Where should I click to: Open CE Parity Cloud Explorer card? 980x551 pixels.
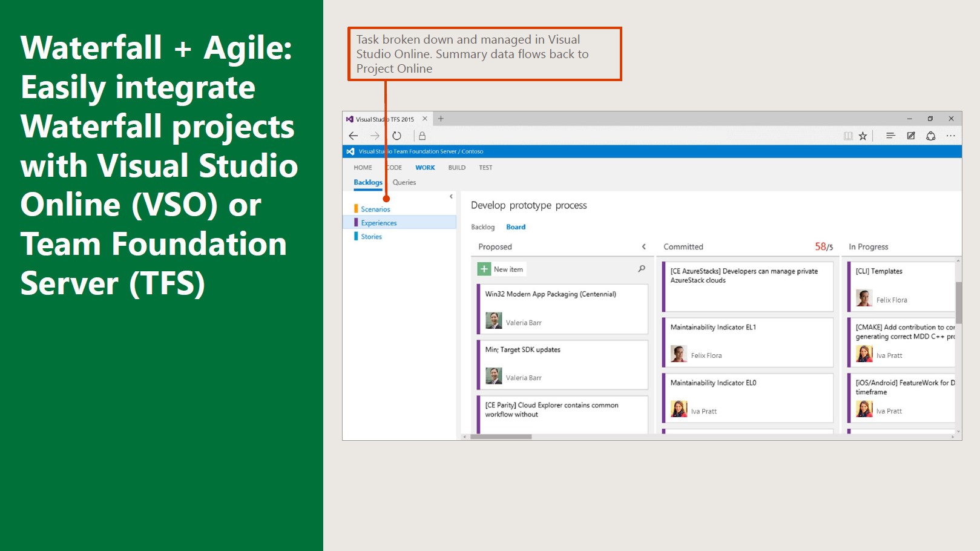(562, 415)
